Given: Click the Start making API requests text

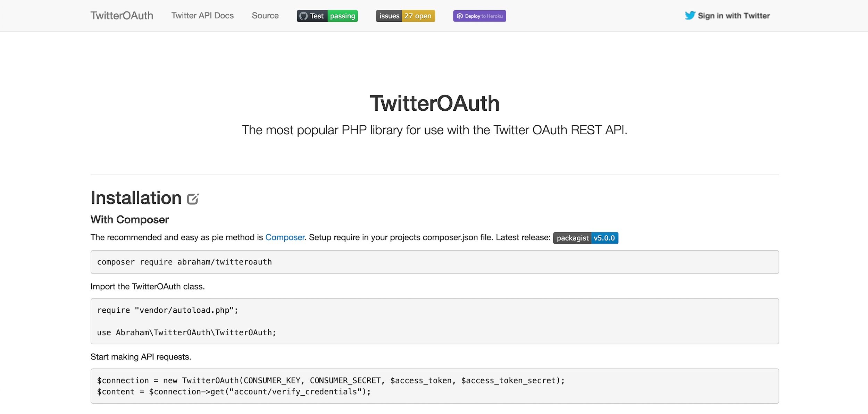Looking at the screenshot, I should coord(141,357).
